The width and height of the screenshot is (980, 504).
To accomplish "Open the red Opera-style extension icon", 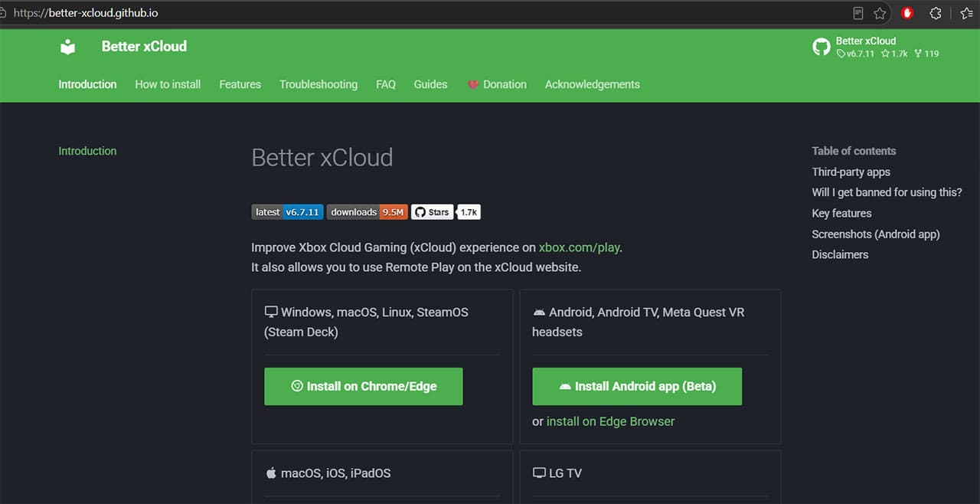I will [x=907, y=13].
